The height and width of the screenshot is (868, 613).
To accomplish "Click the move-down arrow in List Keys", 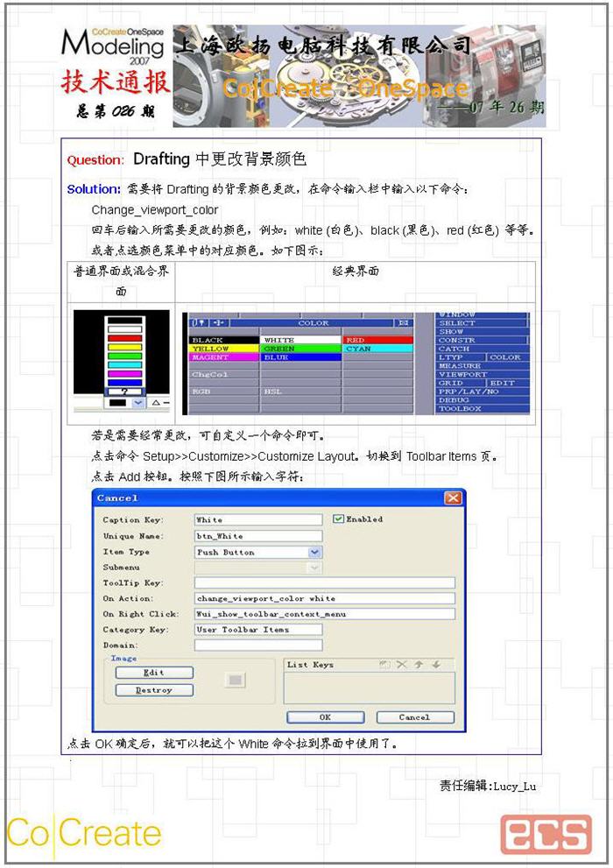I will coord(436,664).
